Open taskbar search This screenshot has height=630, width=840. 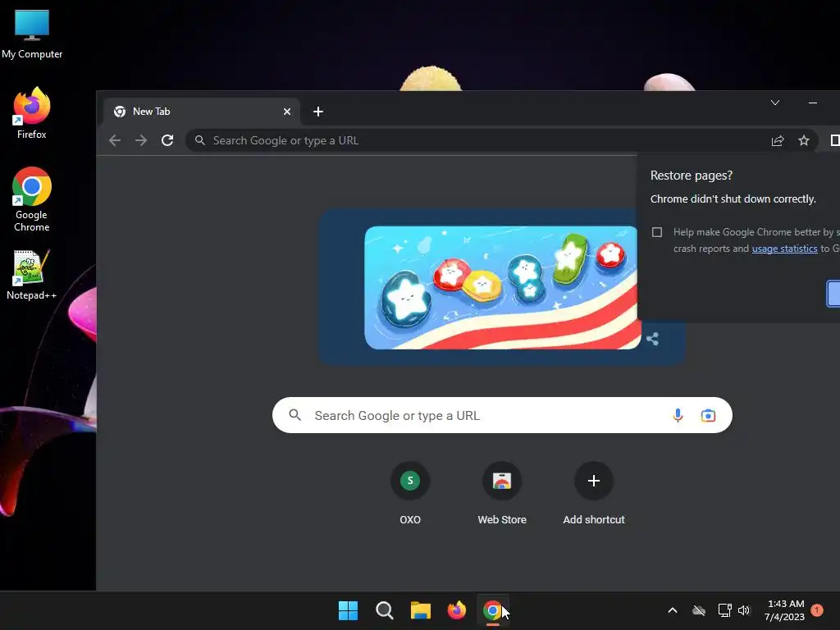384,610
